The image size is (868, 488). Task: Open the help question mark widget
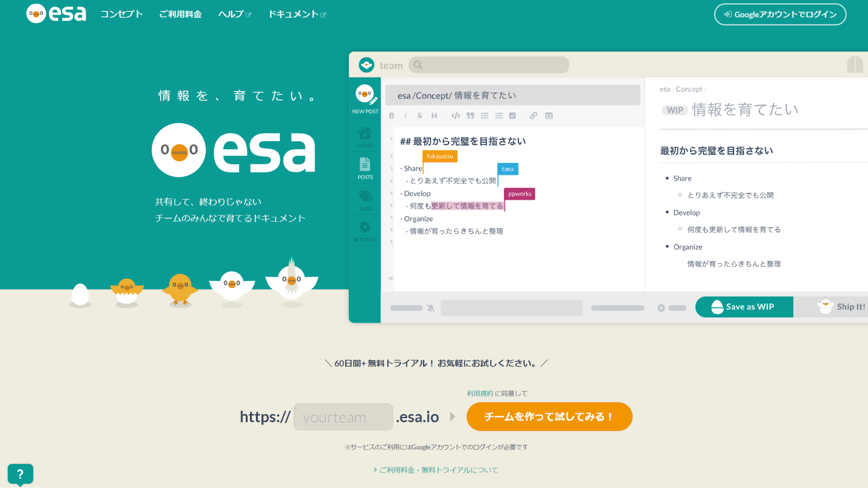tap(21, 474)
